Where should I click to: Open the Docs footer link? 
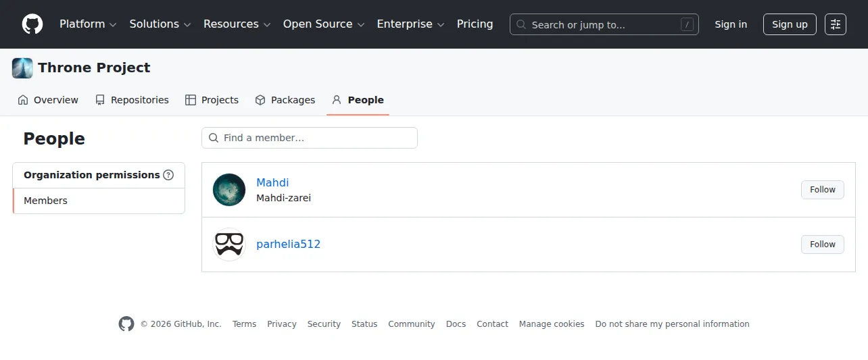click(456, 324)
